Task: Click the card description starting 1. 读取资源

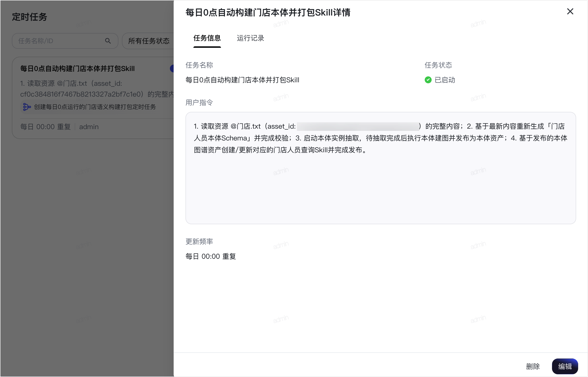Action: (97, 89)
